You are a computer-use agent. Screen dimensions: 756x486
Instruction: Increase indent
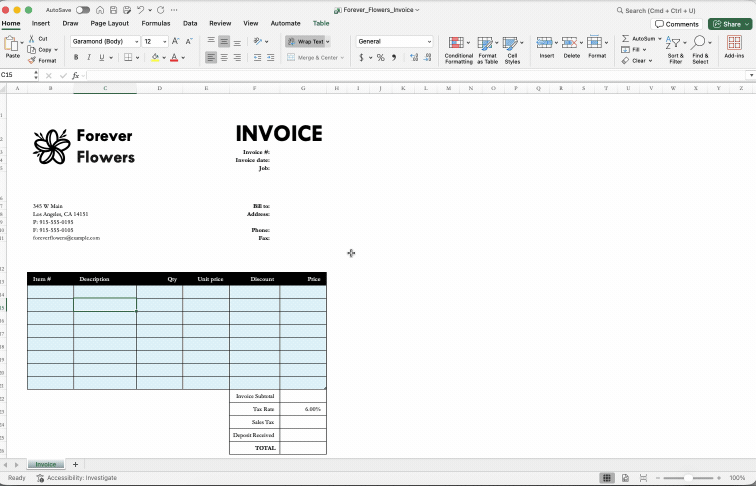coord(270,57)
